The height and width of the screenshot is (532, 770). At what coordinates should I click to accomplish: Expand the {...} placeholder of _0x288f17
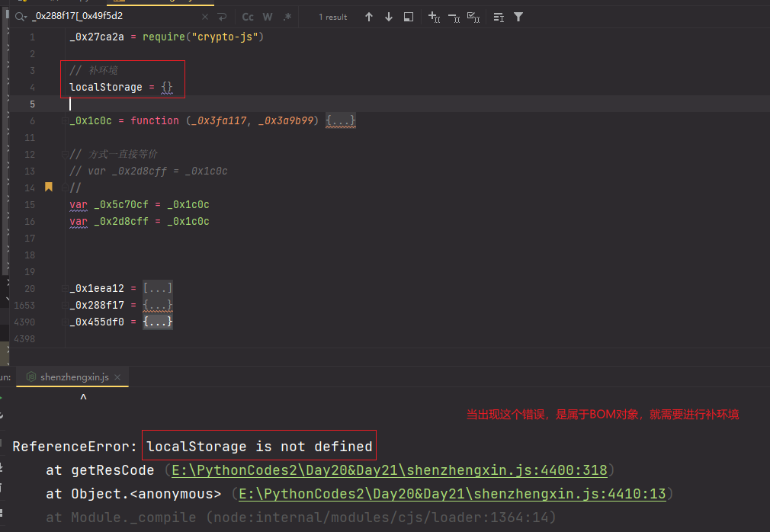point(158,305)
